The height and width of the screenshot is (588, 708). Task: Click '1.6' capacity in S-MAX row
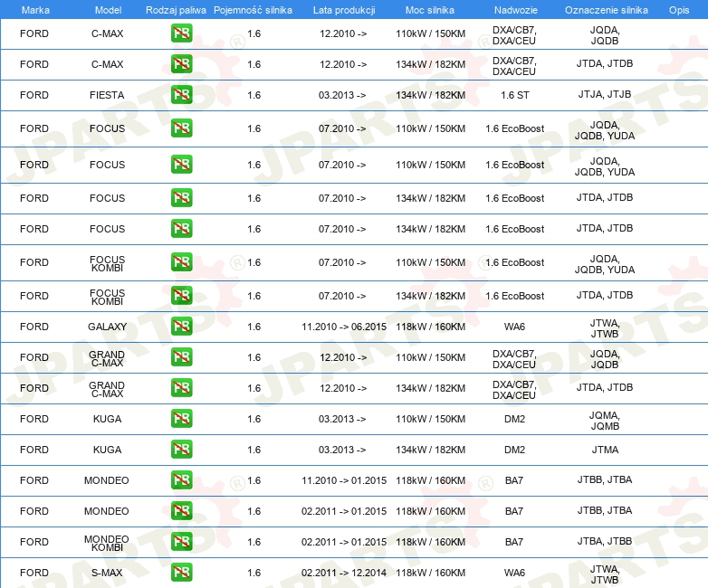pyautogui.click(x=254, y=573)
